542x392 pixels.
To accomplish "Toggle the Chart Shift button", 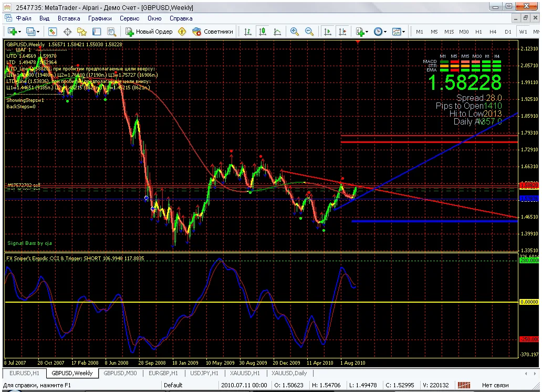I will click(x=342, y=32).
